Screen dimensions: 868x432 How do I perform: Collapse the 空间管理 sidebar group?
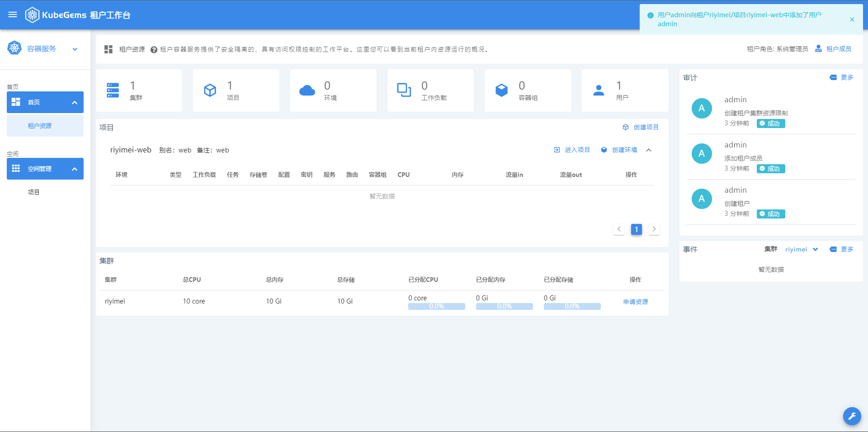pos(75,169)
